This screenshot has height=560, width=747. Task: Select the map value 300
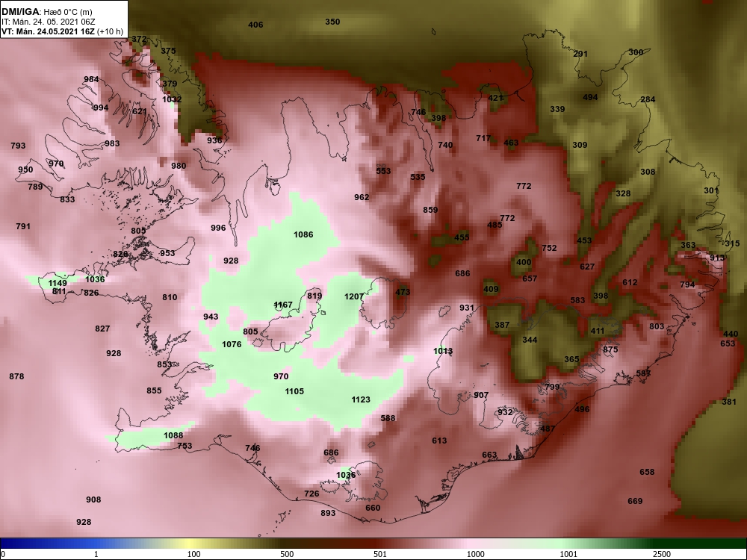click(x=636, y=52)
